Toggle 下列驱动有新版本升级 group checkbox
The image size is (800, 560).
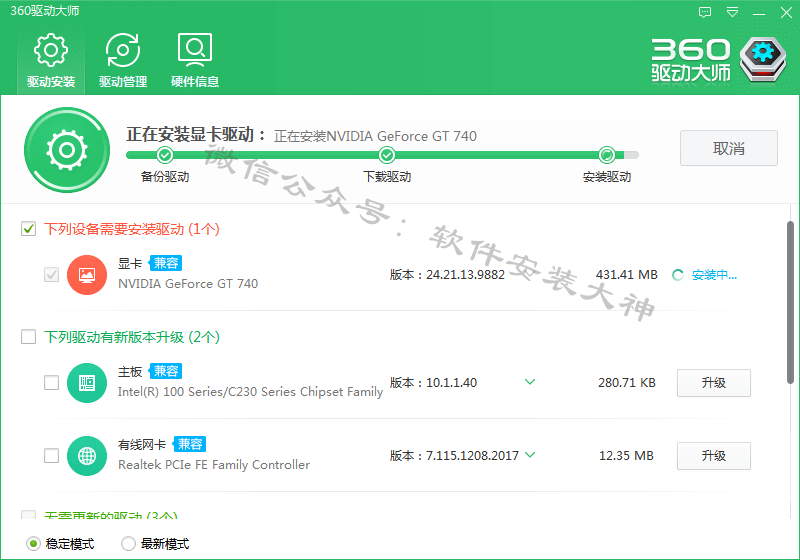pyautogui.click(x=29, y=337)
